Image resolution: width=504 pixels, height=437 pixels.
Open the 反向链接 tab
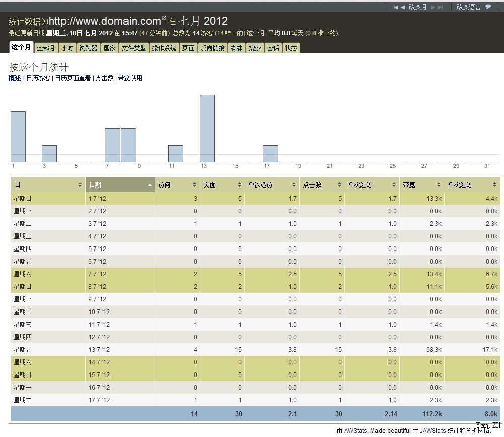click(213, 48)
